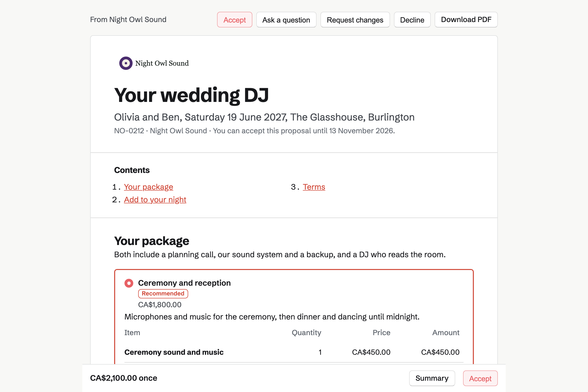
Task: Click the Night Owl Sound logo icon
Action: click(x=126, y=63)
